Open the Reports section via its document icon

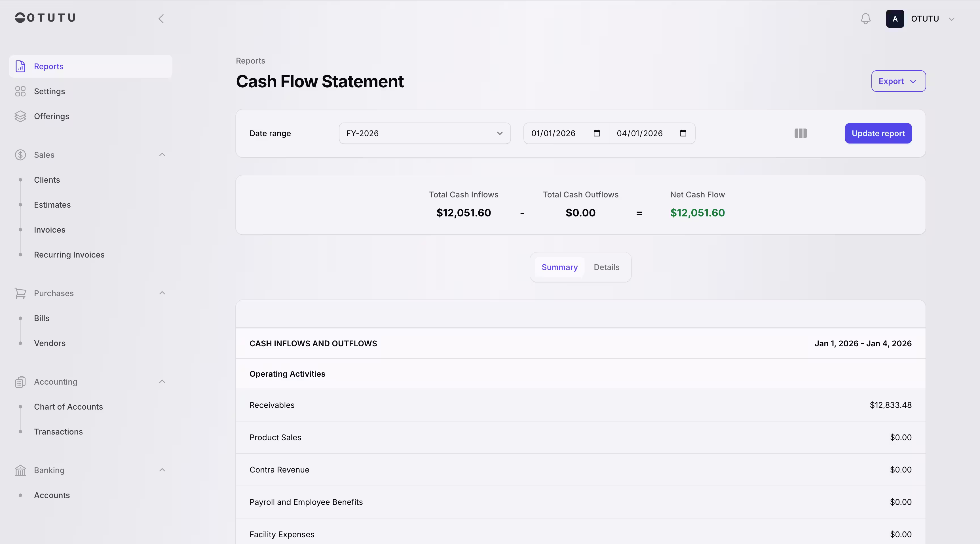pos(20,66)
